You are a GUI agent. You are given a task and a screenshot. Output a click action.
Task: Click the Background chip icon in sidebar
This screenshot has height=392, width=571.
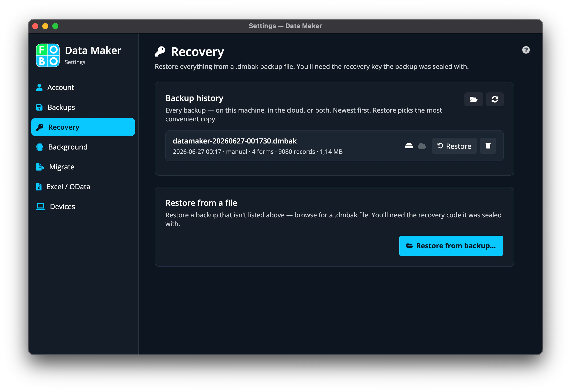40,147
